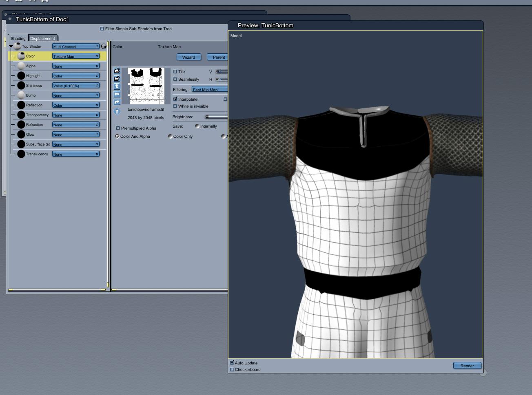Enable White is invisible
532x395 pixels.
[x=175, y=106]
